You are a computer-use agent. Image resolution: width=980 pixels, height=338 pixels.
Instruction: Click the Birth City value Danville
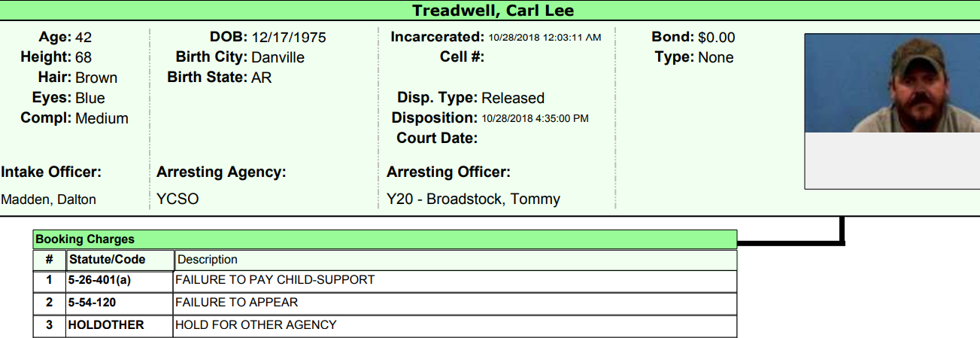tap(278, 58)
